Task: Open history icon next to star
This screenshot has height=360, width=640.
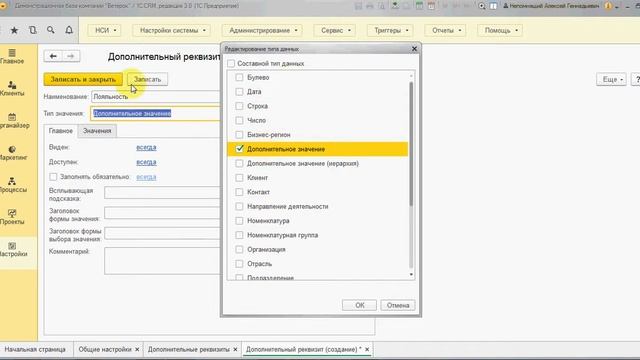Action: (33, 30)
